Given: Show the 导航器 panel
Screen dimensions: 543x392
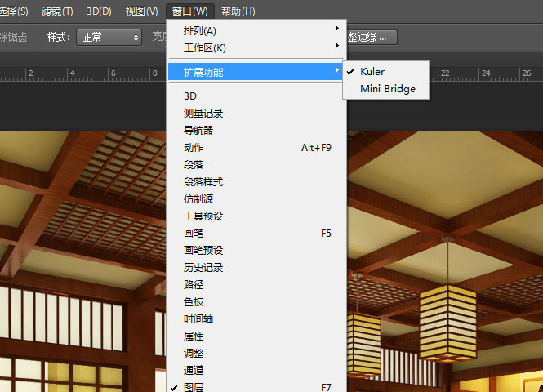Looking at the screenshot, I should (x=198, y=130).
